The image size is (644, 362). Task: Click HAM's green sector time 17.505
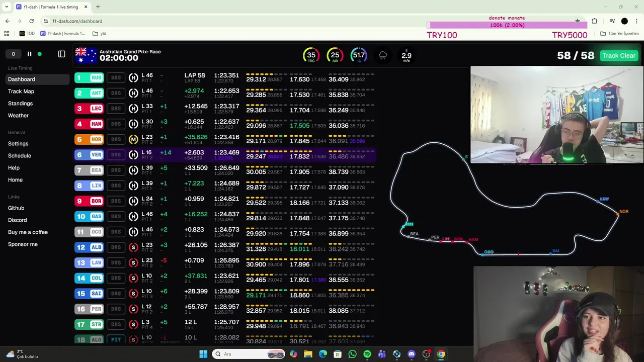(299, 126)
